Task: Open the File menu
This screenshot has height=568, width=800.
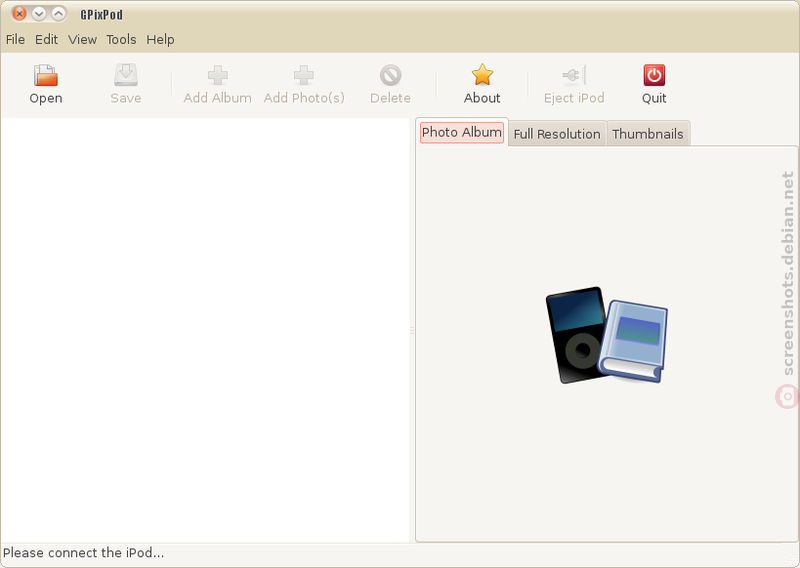Action: click(x=15, y=39)
